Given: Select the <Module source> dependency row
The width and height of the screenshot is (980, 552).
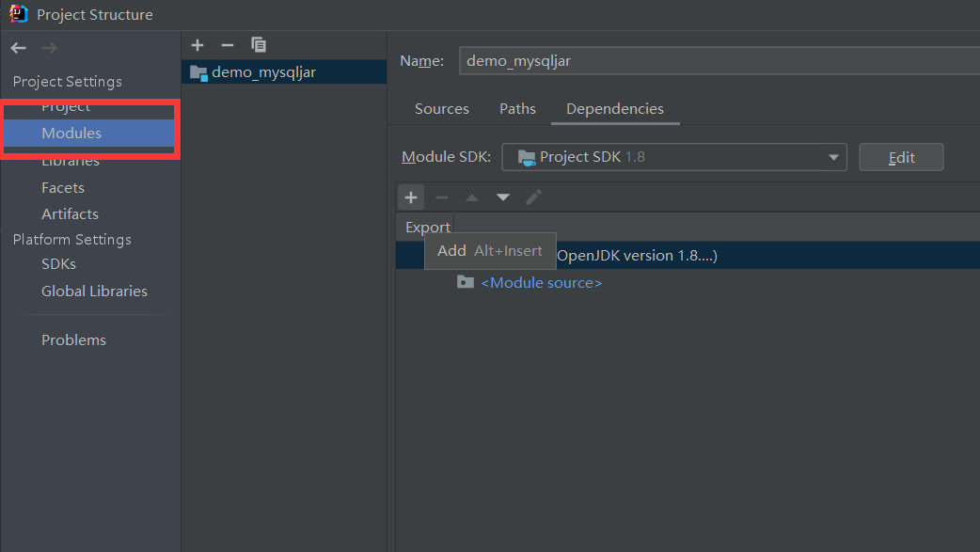Looking at the screenshot, I should 688,282.
